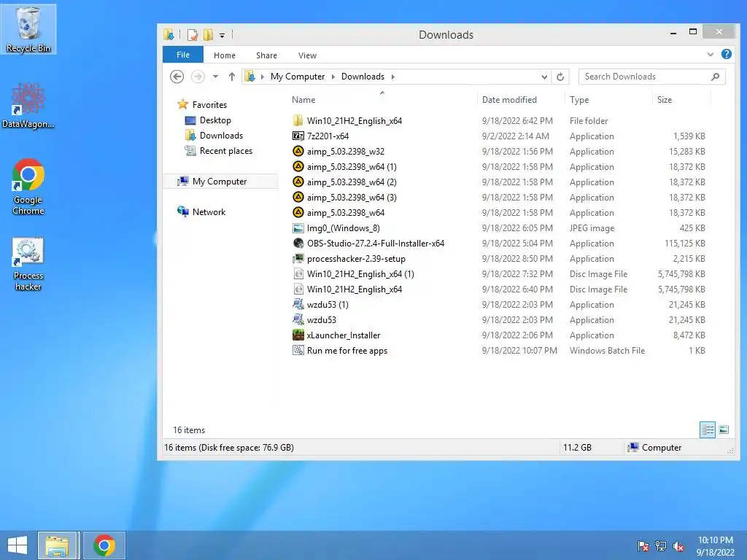Click the network tray icon
Viewport: 747px width, 560px height.
pyautogui.click(x=661, y=545)
